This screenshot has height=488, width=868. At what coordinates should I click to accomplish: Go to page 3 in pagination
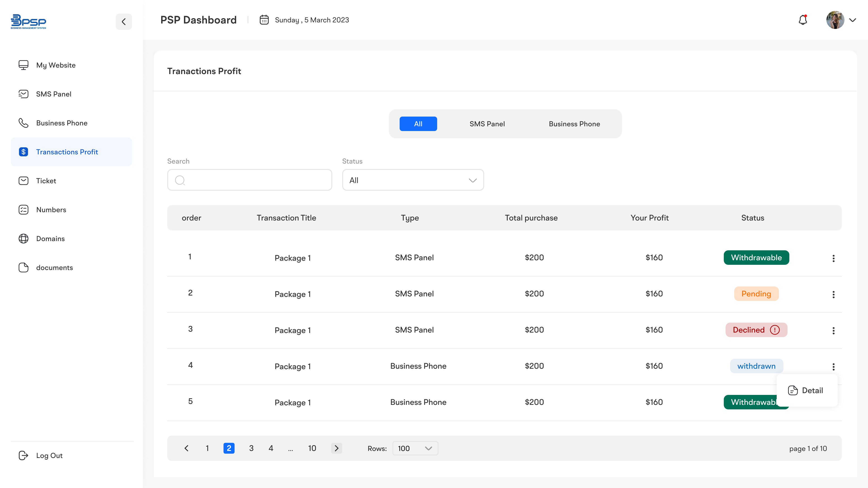[251, 448]
